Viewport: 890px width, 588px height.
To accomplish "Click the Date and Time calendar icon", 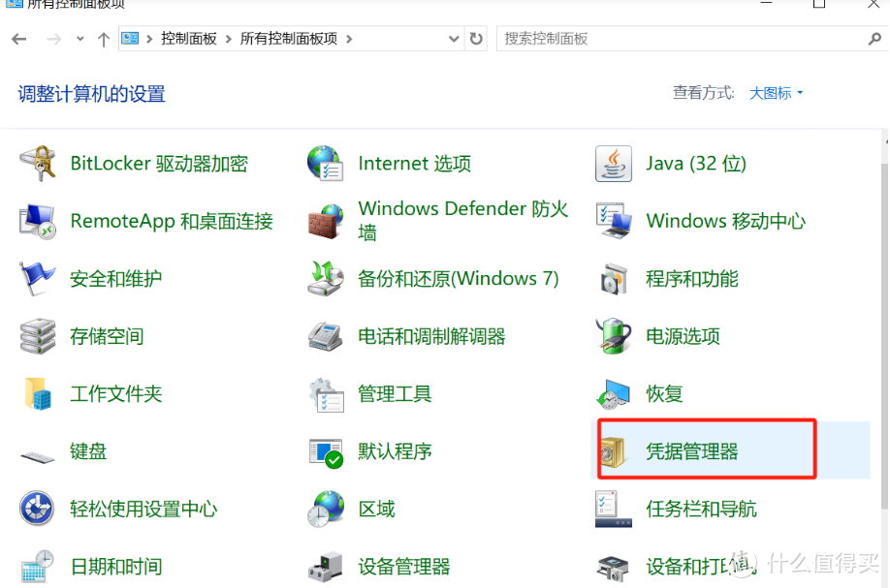I will [x=38, y=566].
